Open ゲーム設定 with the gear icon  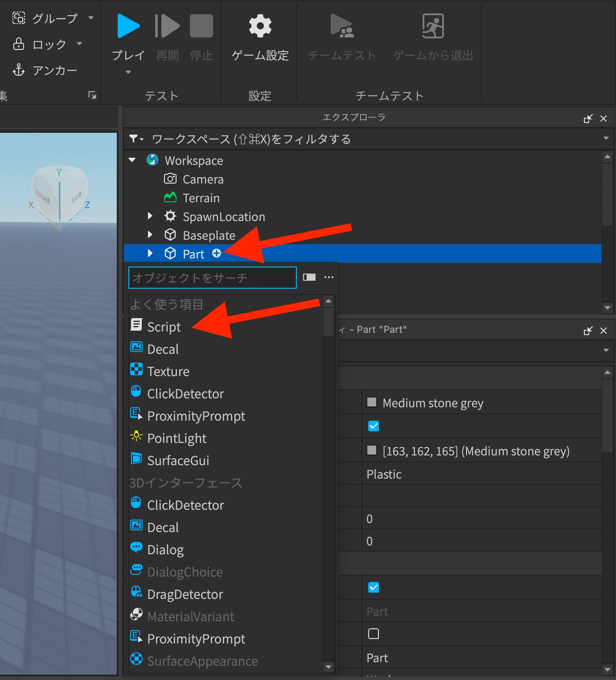coord(259,26)
